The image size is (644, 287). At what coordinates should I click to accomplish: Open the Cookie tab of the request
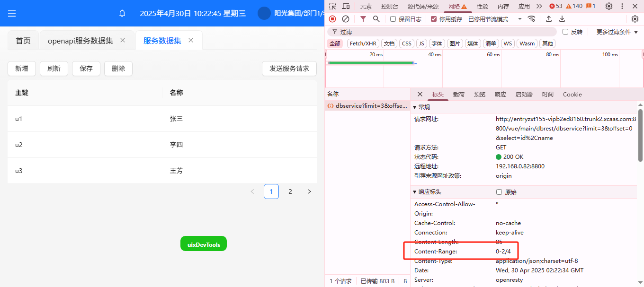click(x=572, y=94)
